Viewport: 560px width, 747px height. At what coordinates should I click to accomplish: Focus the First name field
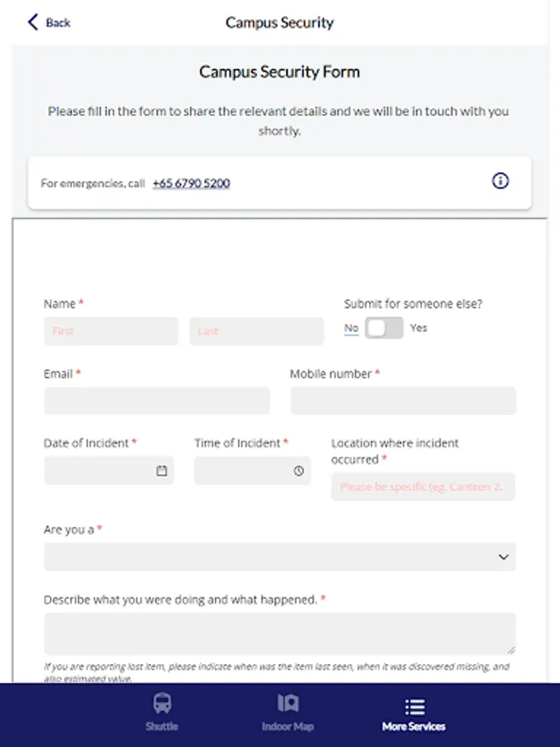tap(110, 331)
